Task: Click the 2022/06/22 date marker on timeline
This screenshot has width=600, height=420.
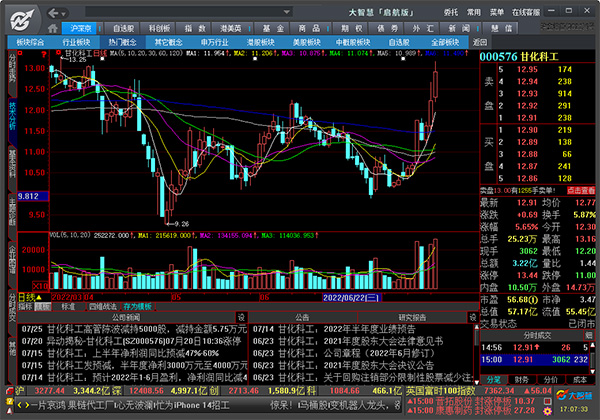Action: [x=351, y=298]
